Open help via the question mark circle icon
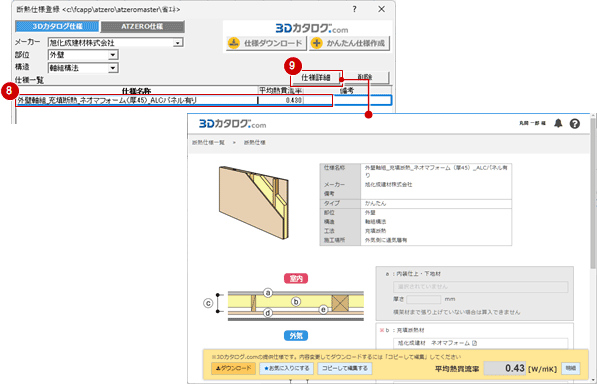The width and height of the screenshot is (597, 384). click(575, 124)
